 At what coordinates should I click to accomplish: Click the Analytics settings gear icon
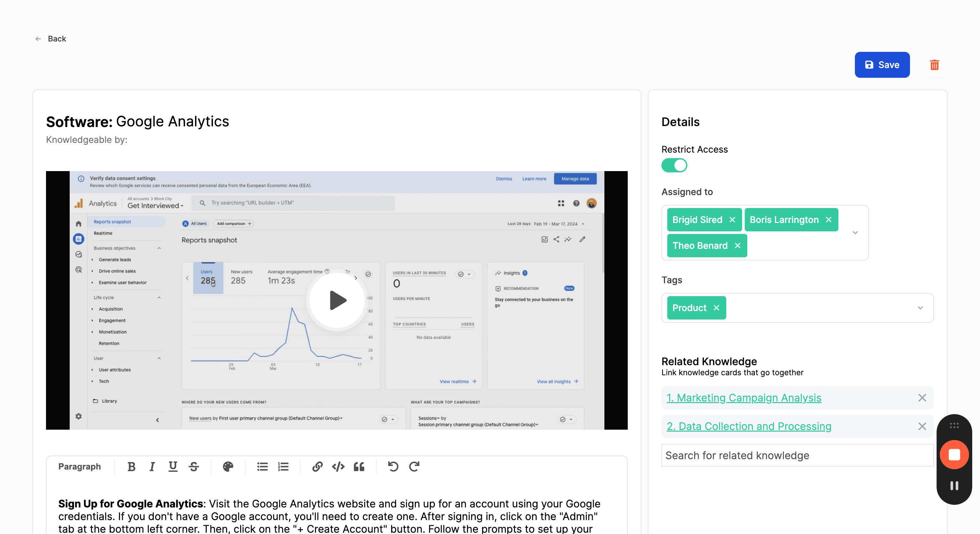click(x=78, y=416)
